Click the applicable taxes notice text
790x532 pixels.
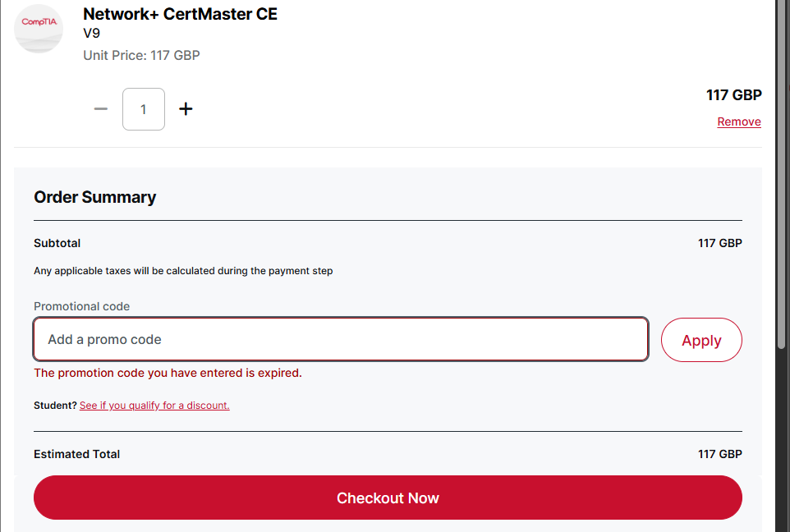click(x=183, y=271)
